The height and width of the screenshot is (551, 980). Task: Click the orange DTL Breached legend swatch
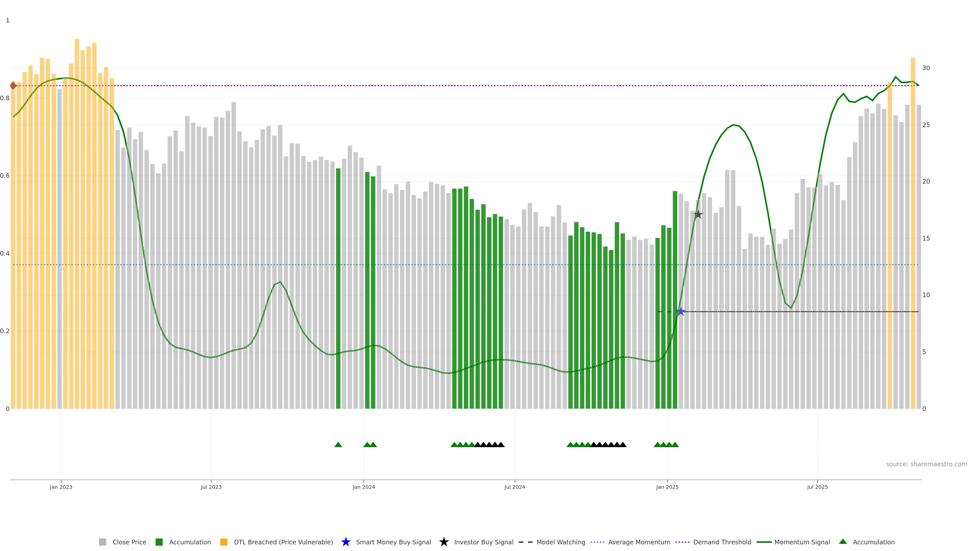tap(224, 542)
